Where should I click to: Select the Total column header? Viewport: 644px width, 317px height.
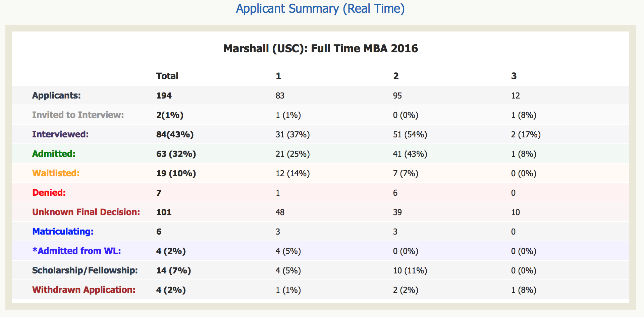pos(167,76)
